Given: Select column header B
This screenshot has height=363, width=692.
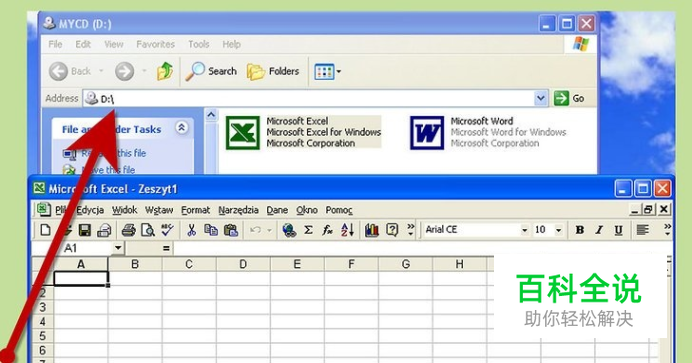Looking at the screenshot, I should [135, 264].
